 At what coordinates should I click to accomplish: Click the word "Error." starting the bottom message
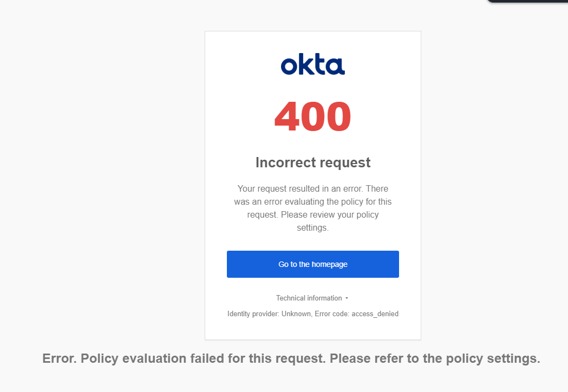[x=60, y=359]
